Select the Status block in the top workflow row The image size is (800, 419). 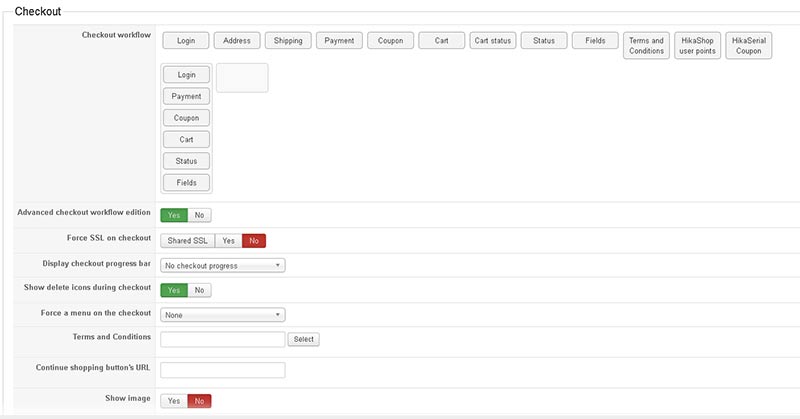[x=544, y=40]
